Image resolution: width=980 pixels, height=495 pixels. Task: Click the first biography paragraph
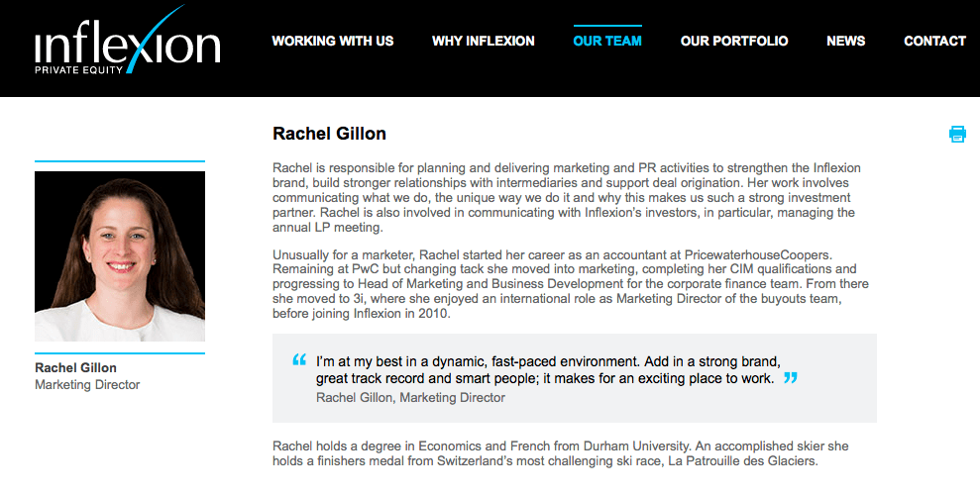(x=567, y=198)
